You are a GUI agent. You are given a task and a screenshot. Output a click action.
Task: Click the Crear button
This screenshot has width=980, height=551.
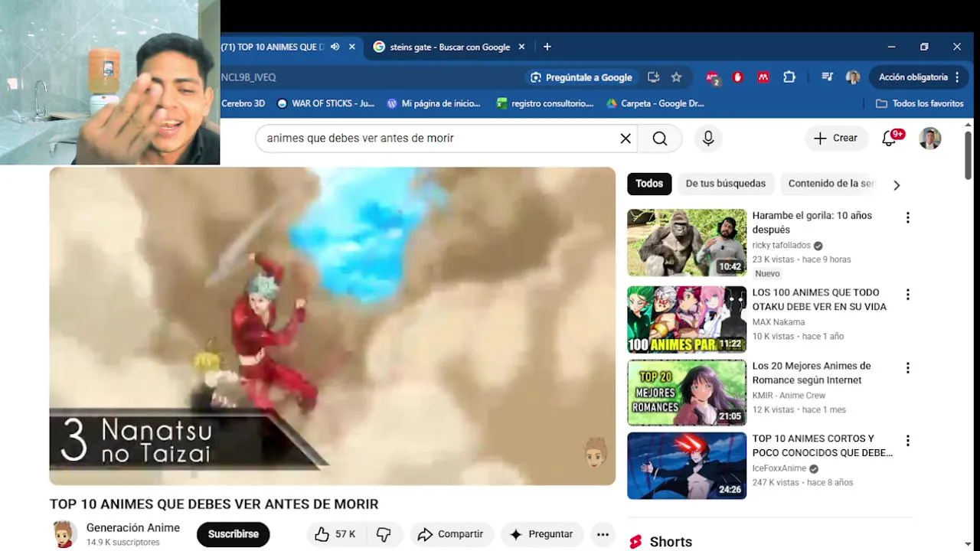[x=835, y=139]
